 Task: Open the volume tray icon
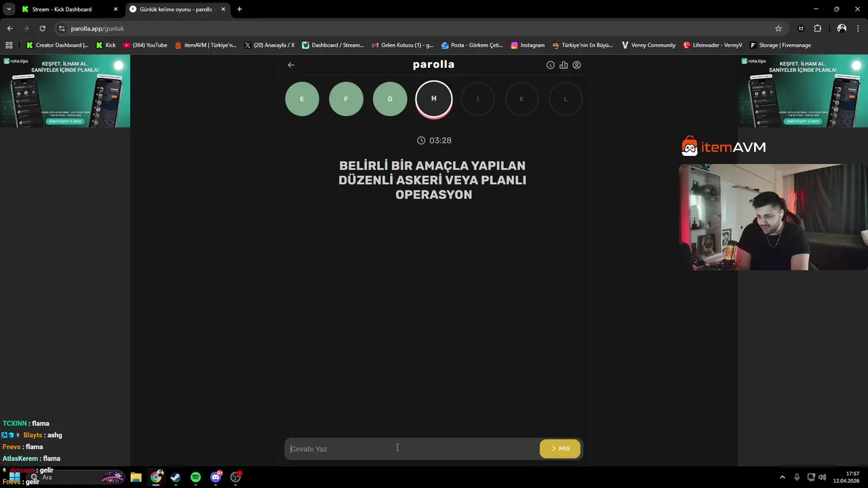[823, 477]
